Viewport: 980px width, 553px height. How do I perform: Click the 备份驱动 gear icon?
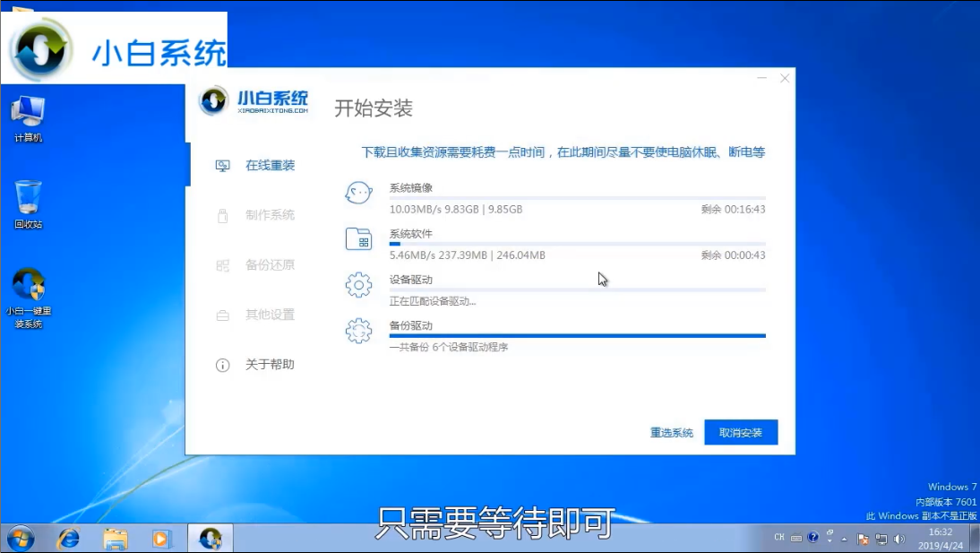click(x=358, y=333)
